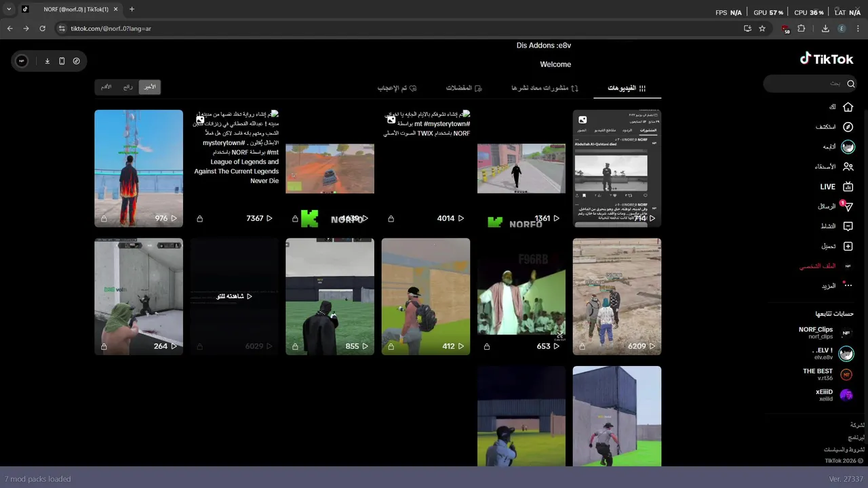Open the More three-dots icon
The width and height of the screenshot is (868, 488).
tap(847, 286)
